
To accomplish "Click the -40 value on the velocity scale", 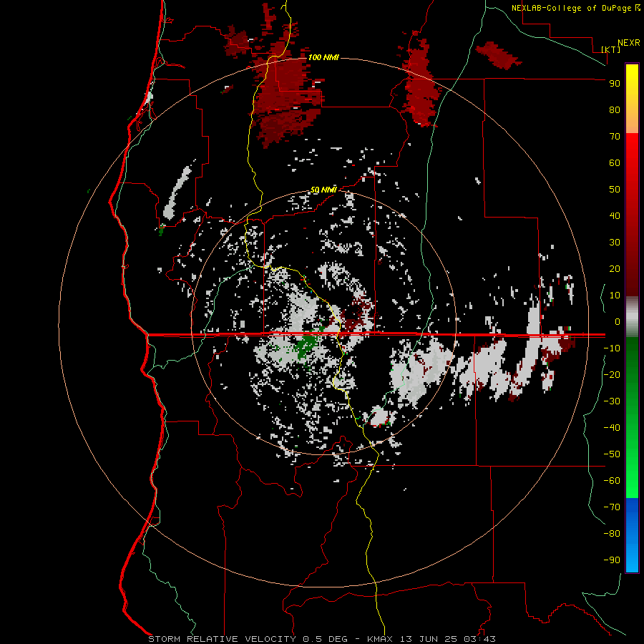I will pos(612,428).
